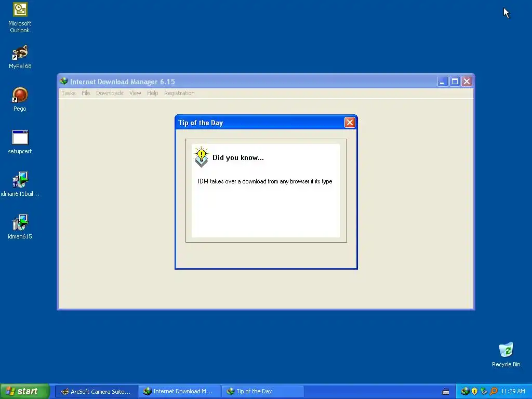Click the tip text starting 'IDM takes over'
This screenshot has height=399, width=532.
pyautogui.click(x=265, y=181)
